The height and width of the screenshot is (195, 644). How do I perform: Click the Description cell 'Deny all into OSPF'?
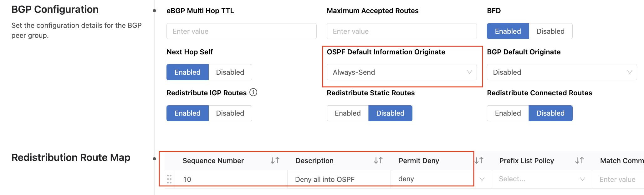tap(325, 179)
